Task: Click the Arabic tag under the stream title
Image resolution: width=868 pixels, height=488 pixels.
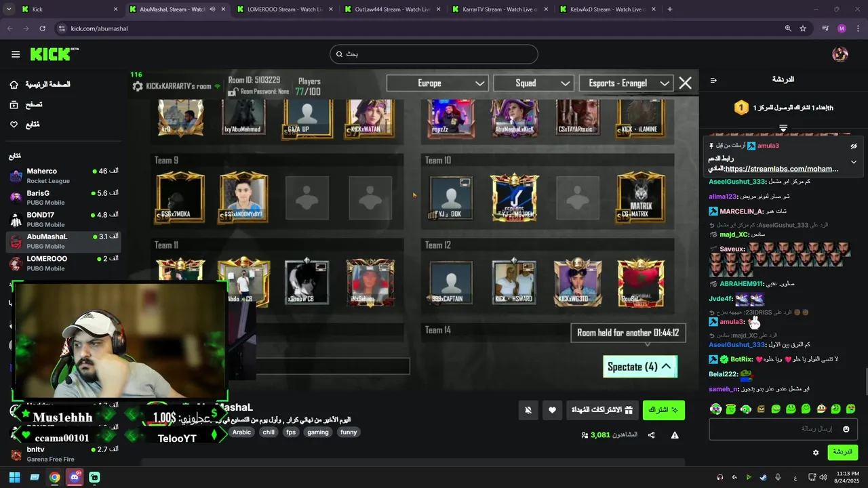Action: 241,432
